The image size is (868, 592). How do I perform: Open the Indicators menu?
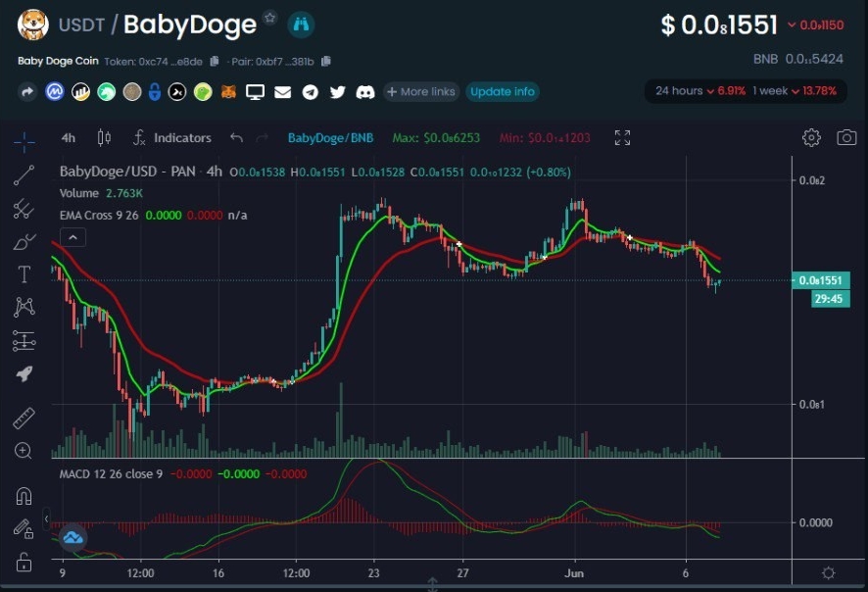(172, 137)
